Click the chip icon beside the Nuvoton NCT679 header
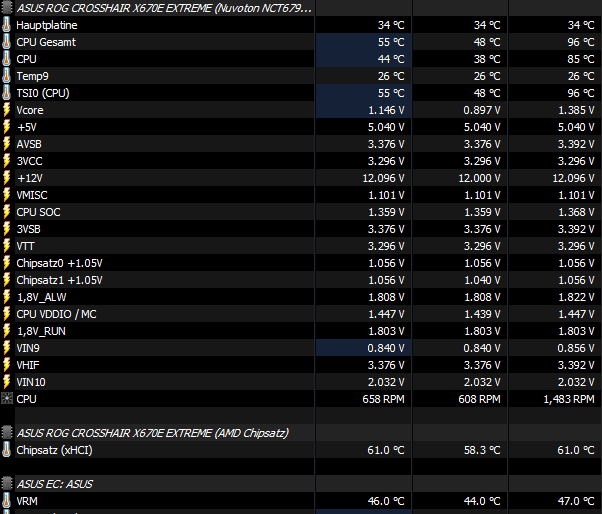Screen dimensions: 602x514 coord(7,8)
